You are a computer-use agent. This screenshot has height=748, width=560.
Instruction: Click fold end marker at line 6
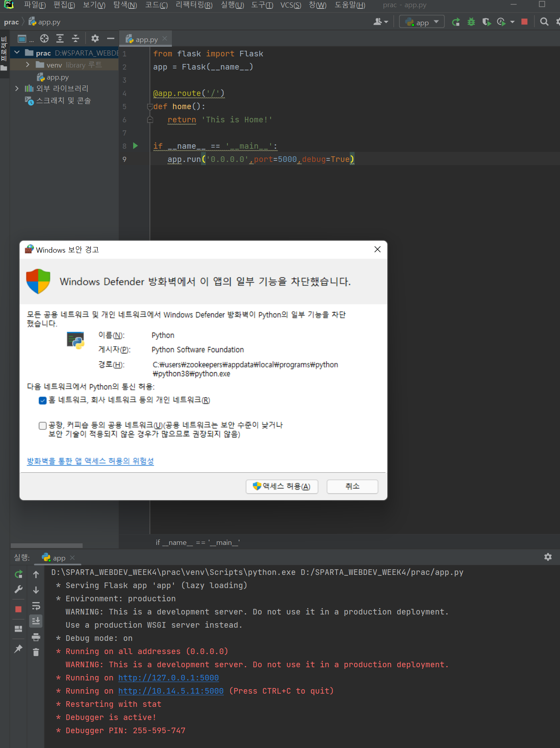[x=150, y=120]
